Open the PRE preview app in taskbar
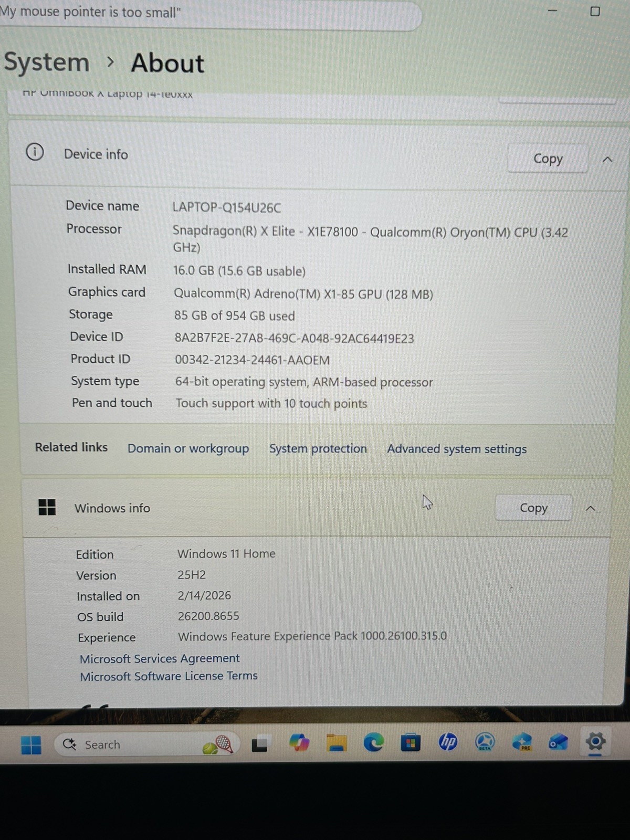630x840 pixels. [x=522, y=742]
